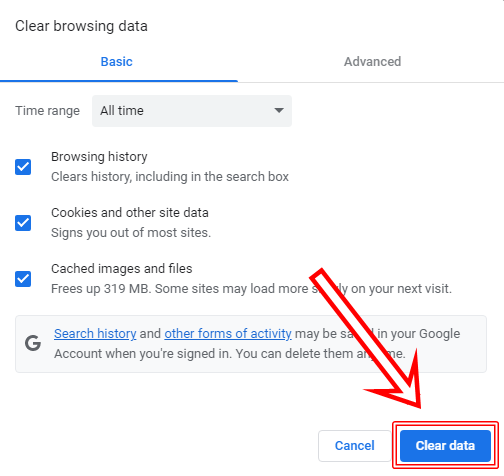Disable the Cached images and files checkbox
This screenshot has width=504, height=476.
pos(23,279)
